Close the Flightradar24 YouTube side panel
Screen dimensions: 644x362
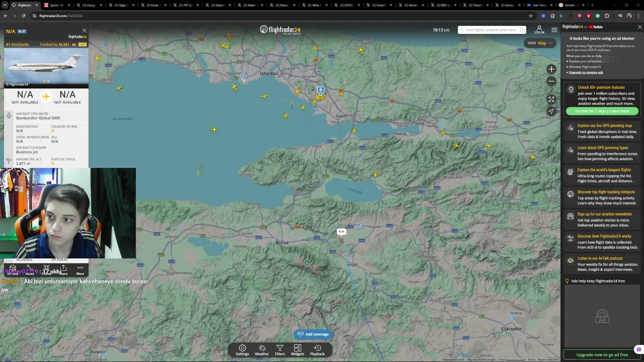click(x=639, y=27)
